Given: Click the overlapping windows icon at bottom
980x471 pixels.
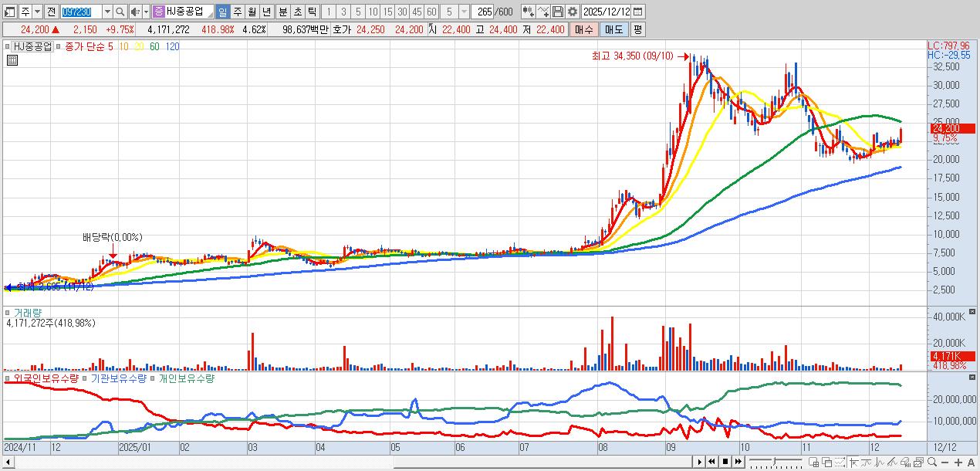Looking at the screenshot, I should coord(826,462).
